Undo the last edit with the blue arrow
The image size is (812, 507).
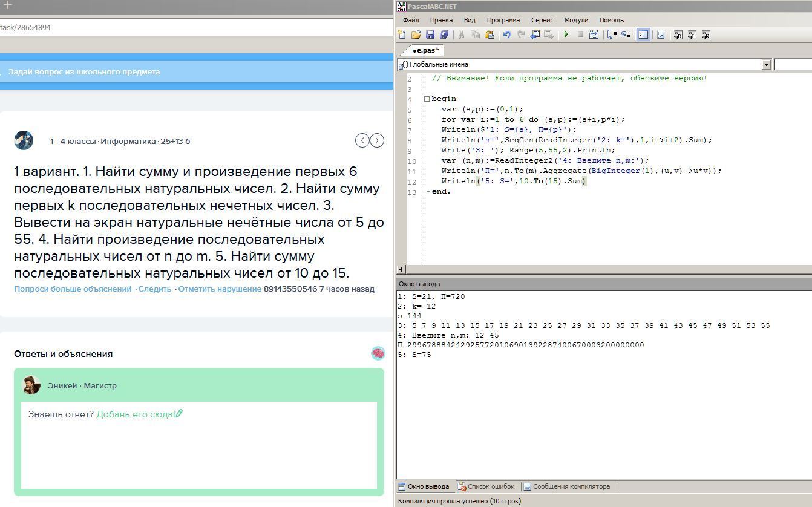[x=507, y=35]
